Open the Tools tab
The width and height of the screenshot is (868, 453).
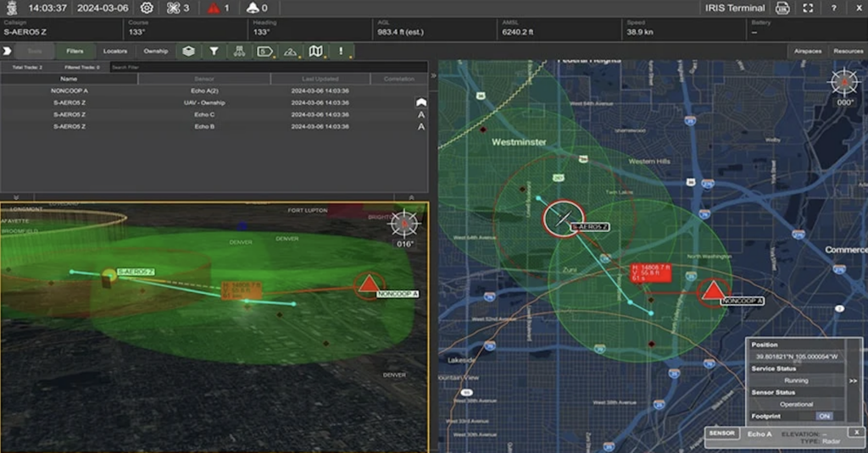[x=35, y=51]
